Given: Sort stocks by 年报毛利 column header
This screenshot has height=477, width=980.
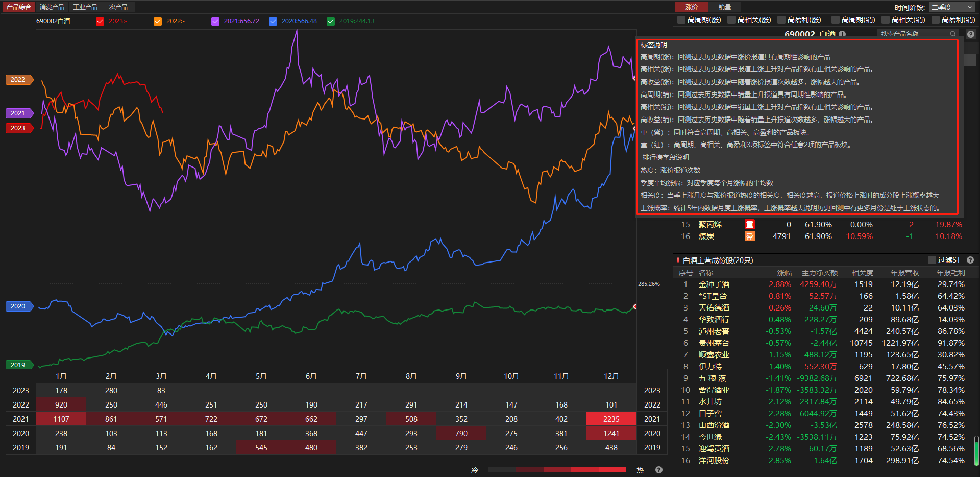Looking at the screenshot, I should click(951, 273).
